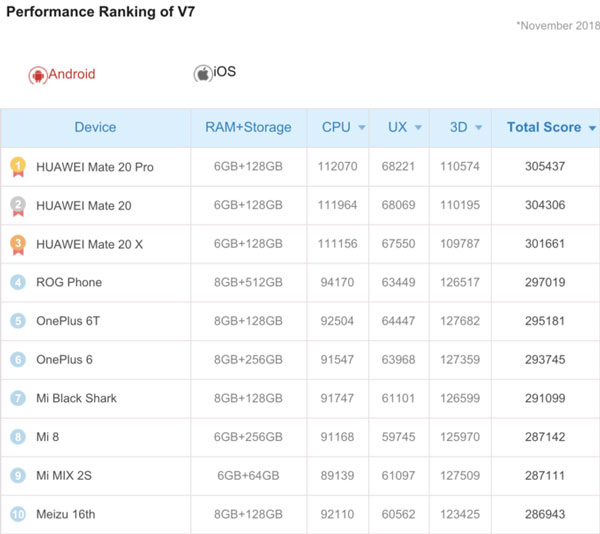Viewport: 600px width, 534px height.
Task: Click the silver rank 2 medal icon
Action: tap(17, 205)
